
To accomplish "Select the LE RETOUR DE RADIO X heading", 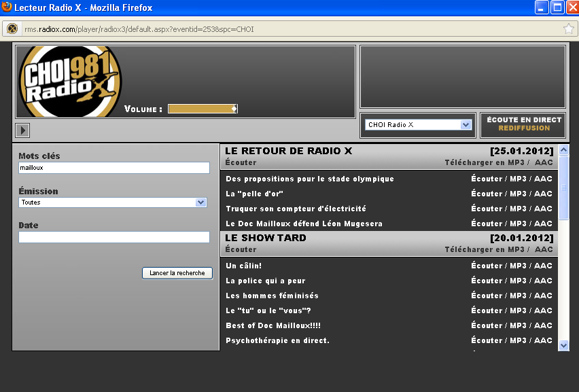I will (288, 151).
